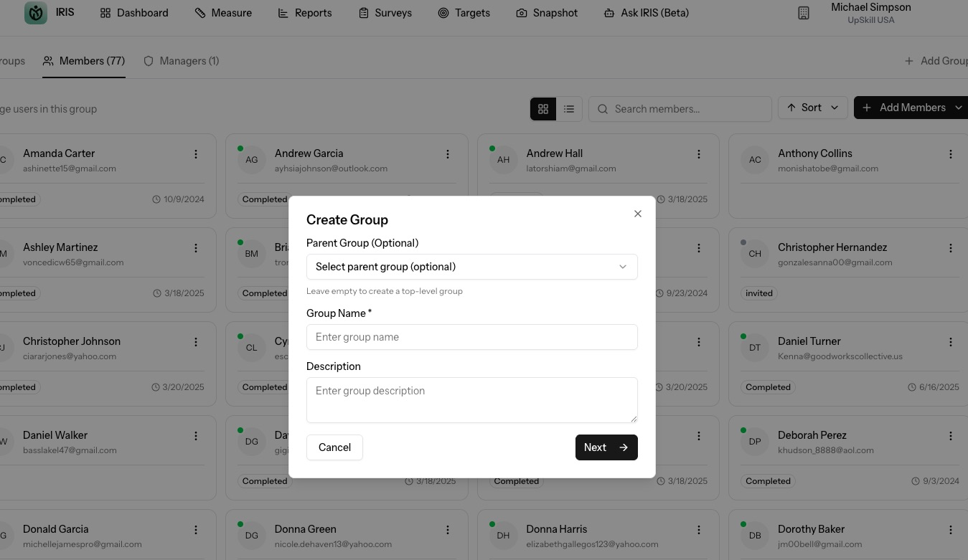968x560 pixels.
Task: Click the IRIS logo icon
Action: 36,13
